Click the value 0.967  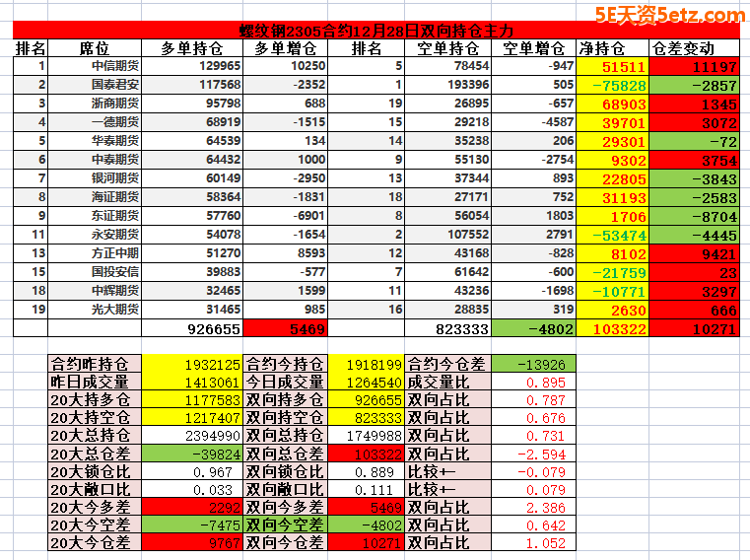pos(192,471)
